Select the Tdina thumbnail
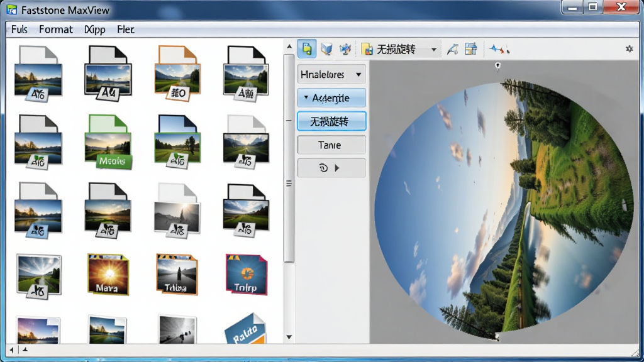 (x=177, y=274)
